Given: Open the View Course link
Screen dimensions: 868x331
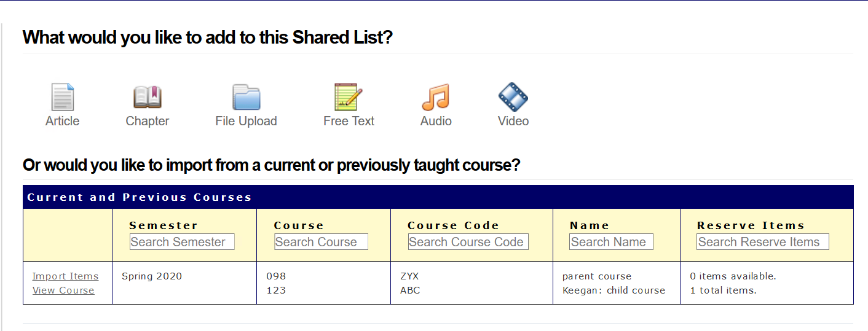Looking at the screenshot, I should [63, 290].
